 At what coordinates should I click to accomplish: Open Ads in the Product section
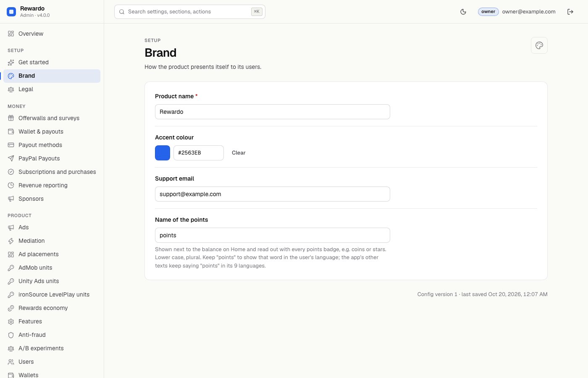pos(52,227)
